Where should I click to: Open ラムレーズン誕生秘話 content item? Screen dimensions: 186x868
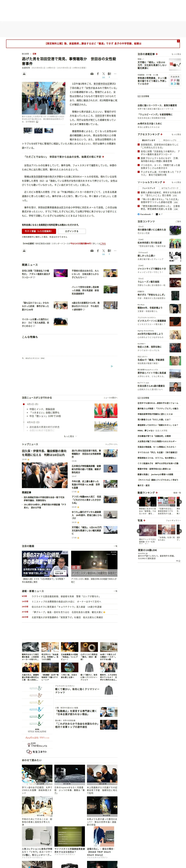coord(159,282)
